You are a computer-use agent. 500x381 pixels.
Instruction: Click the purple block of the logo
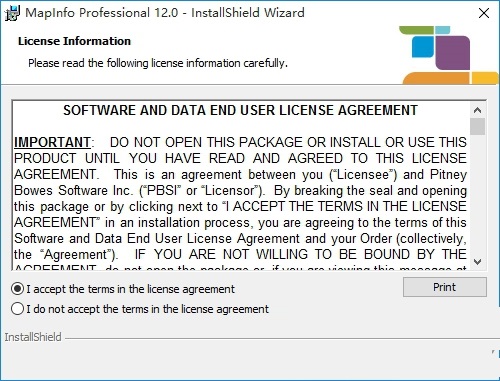point(452,53)
